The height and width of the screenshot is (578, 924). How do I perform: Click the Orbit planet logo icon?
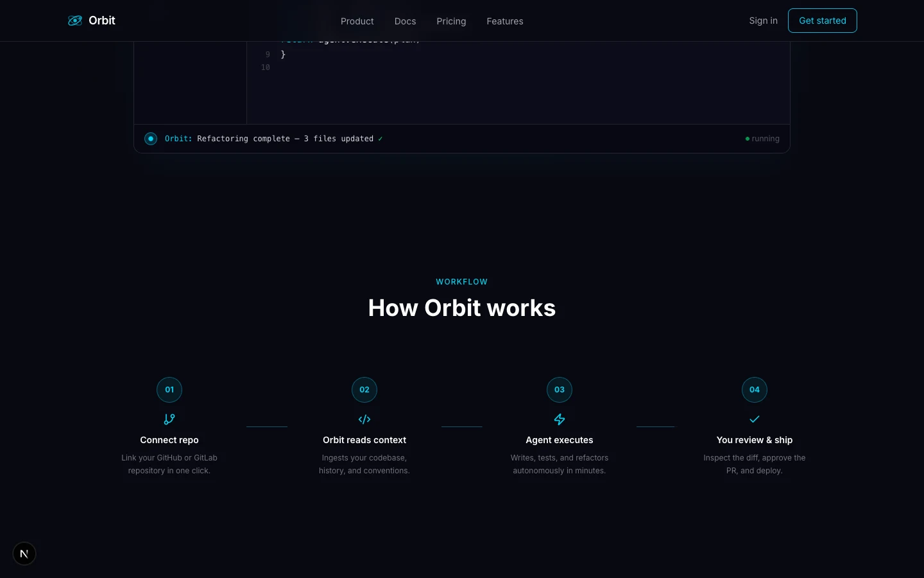click(75, 21)
